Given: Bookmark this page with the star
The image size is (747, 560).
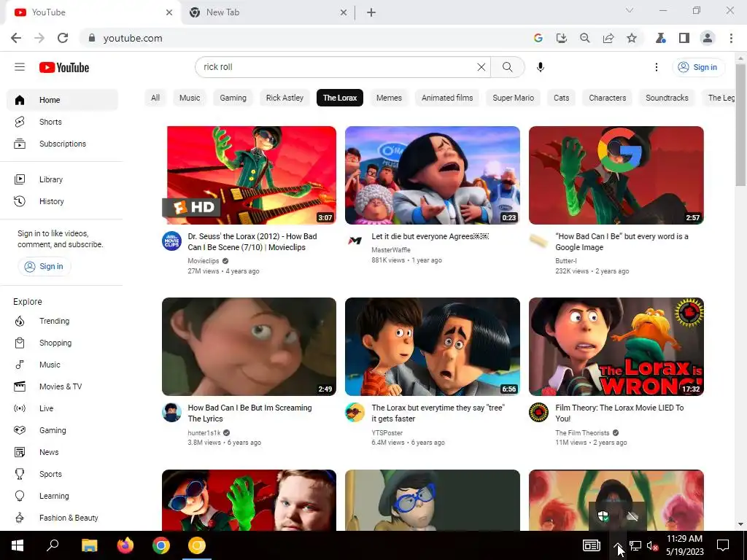Looking at the screenshot, I should [632, 38].
